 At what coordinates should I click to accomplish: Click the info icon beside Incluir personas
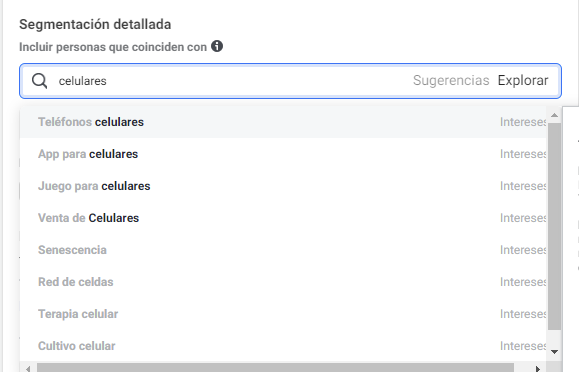coord(217,46)
